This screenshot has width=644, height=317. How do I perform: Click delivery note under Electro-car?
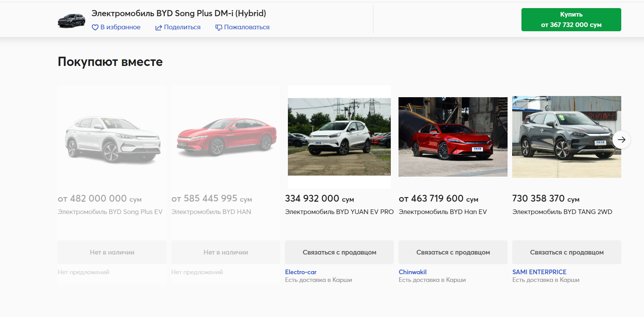pyautogui.click(x=318, y=280)
